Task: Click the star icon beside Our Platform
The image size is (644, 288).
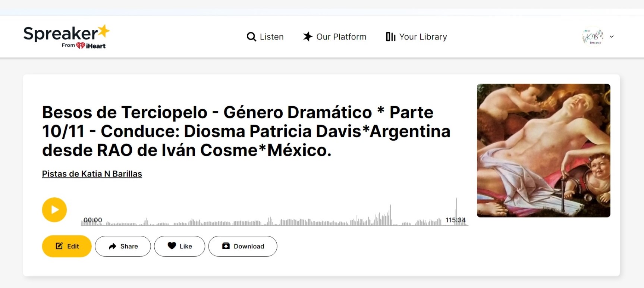Action: pyautogui.click(x=308, y=37)
